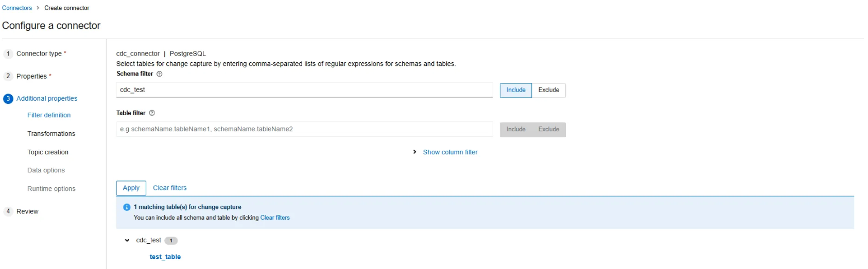
Task: Set Schema filter to Include
Action: click(516, 90)
